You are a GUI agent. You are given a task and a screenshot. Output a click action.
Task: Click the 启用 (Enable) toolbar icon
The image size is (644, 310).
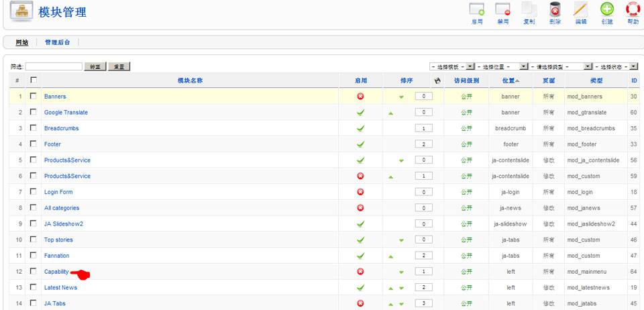pos(476,9)
